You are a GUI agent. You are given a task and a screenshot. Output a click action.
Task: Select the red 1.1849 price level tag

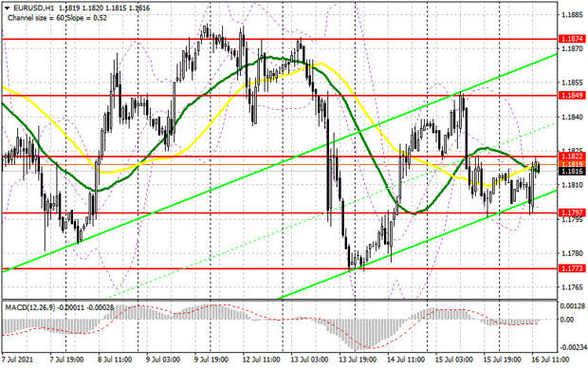pyautogui.click(x=572, y=96)
